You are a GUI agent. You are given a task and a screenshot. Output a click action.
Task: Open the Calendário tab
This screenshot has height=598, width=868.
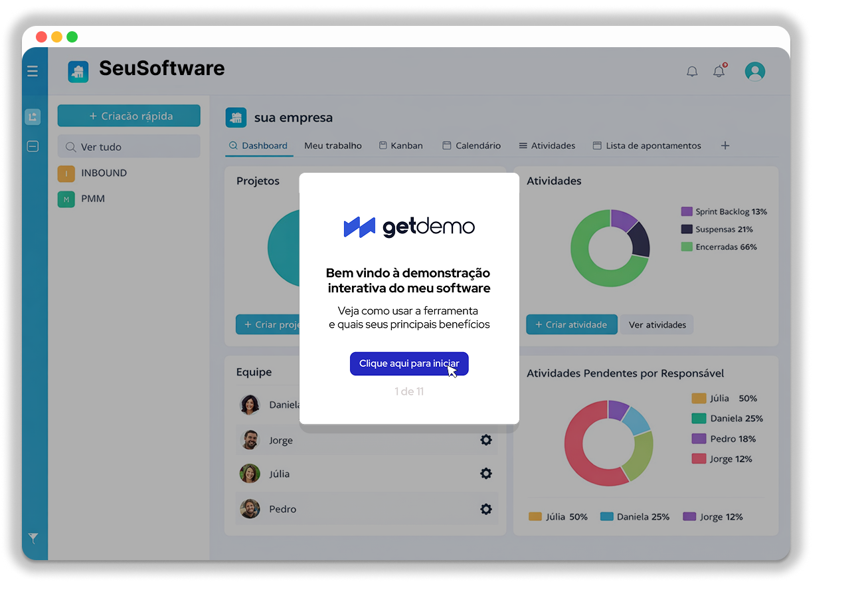coord(472,146)
